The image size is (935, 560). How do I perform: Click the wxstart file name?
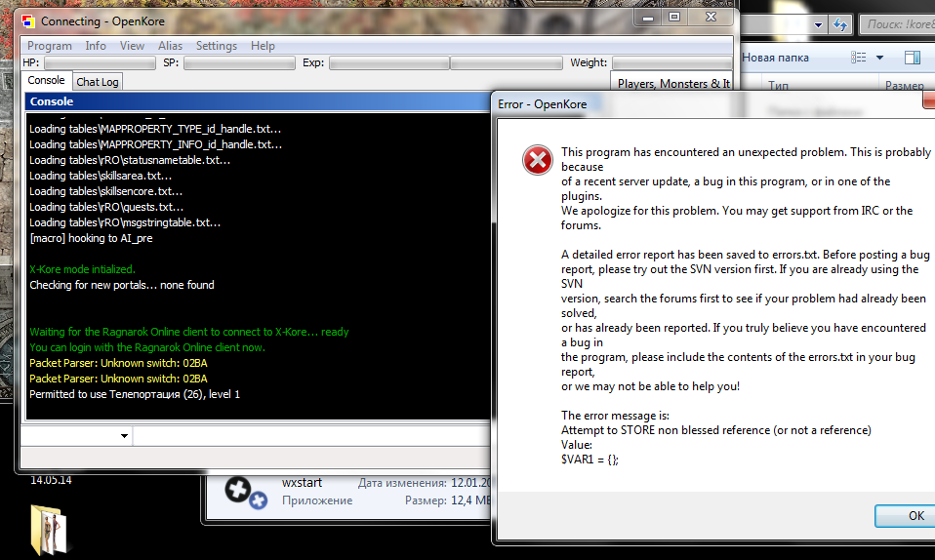[302, 483]
